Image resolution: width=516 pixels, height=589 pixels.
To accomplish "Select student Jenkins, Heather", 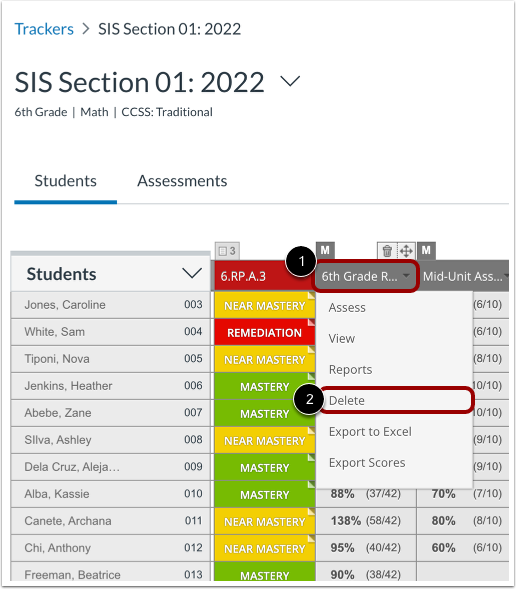I will pyautogui.click(x=68, y=386).
